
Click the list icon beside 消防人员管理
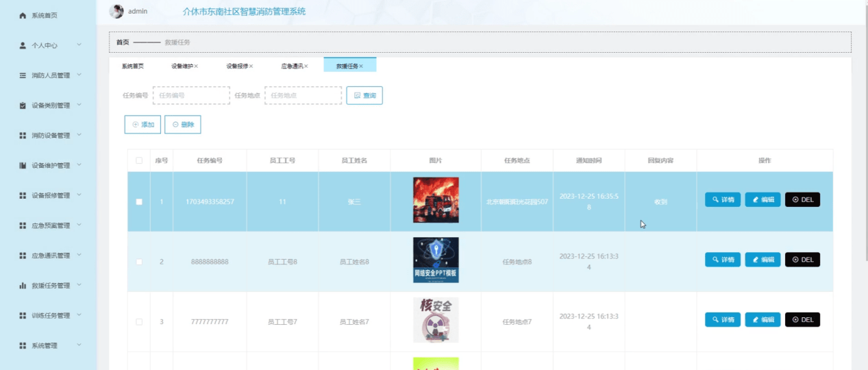tap(23, 75)
